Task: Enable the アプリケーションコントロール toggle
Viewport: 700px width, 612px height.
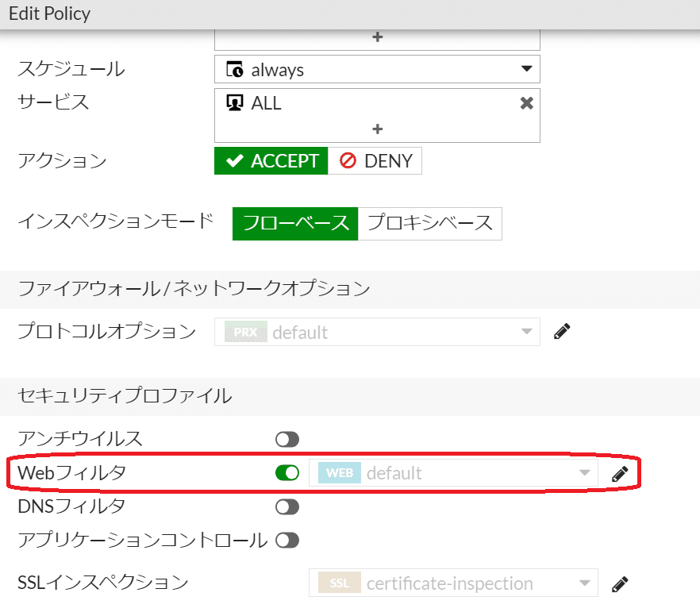Action: click(x=287, y=541)
